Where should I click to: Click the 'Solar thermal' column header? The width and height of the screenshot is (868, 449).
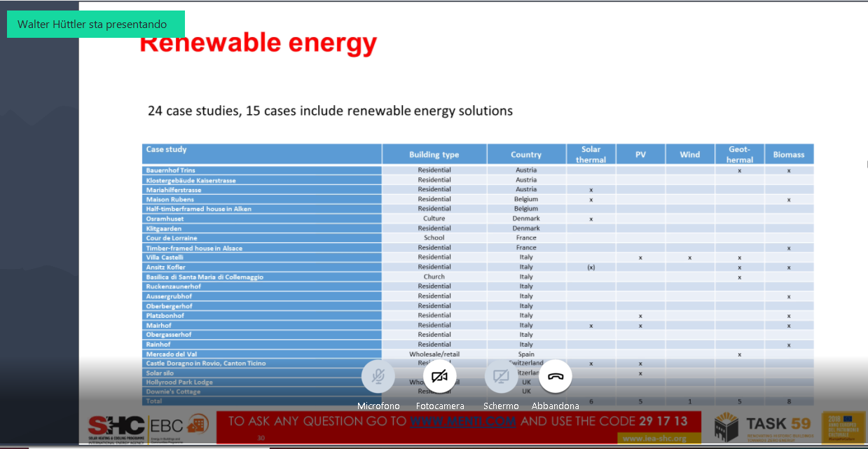(x=591, y=154)
